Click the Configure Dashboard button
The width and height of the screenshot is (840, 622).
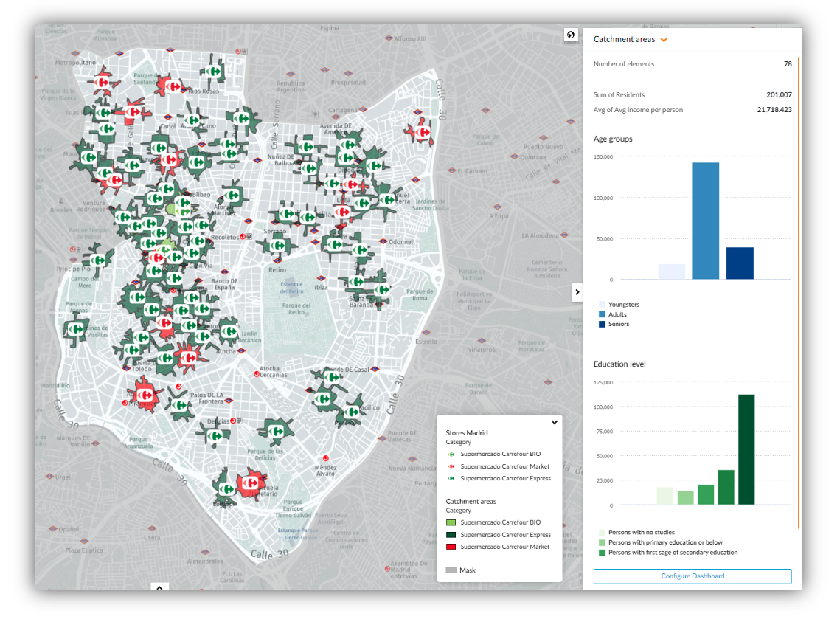(x=693, y=576)
